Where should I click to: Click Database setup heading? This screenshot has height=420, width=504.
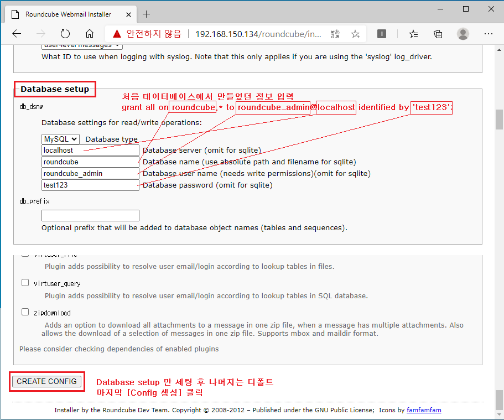[55, 89]
